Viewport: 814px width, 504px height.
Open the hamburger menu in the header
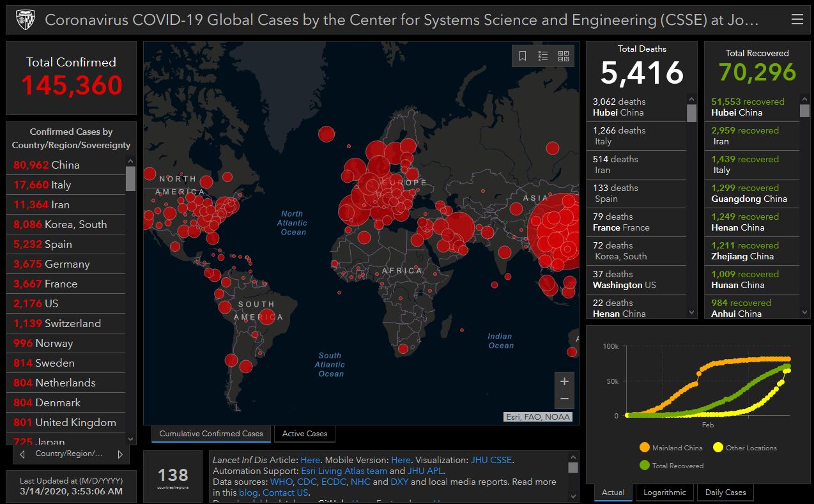pos(797,20)
